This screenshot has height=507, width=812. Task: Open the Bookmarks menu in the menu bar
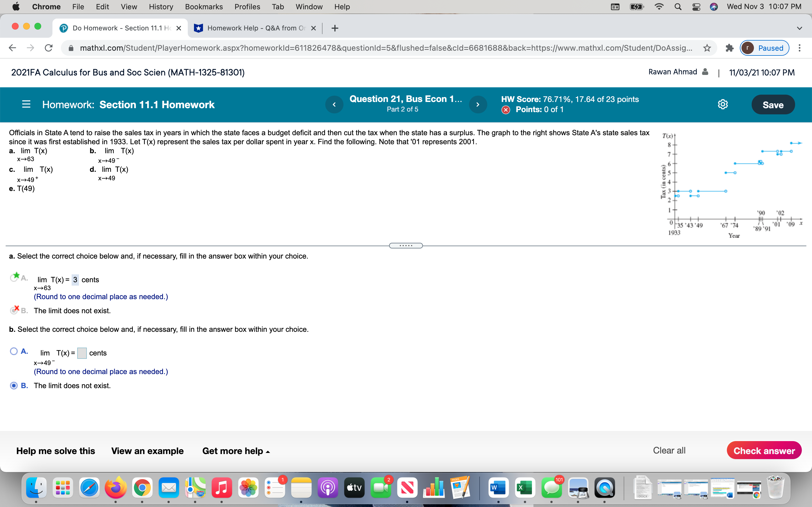[x=204, y=7]
